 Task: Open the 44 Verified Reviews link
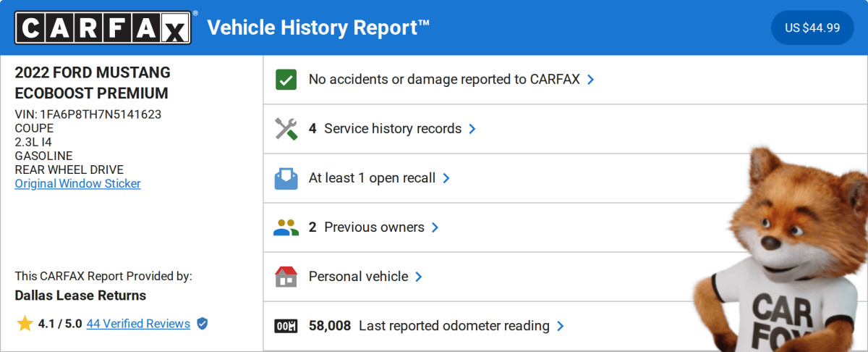click(138, 324)
